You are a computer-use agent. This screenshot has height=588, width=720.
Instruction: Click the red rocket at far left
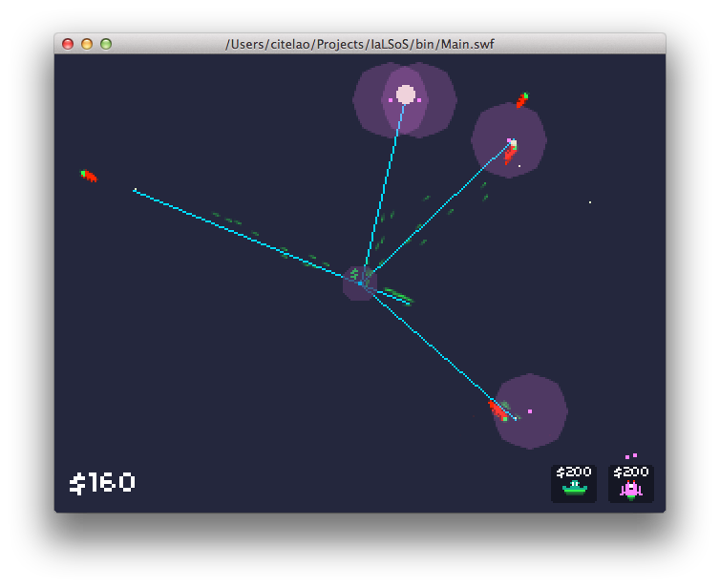point(89,176)
